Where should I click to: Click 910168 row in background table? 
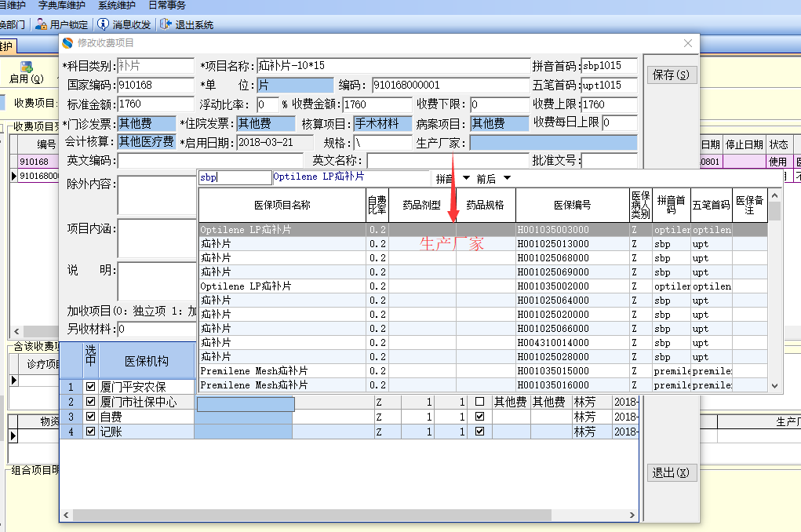coord(35,162)
